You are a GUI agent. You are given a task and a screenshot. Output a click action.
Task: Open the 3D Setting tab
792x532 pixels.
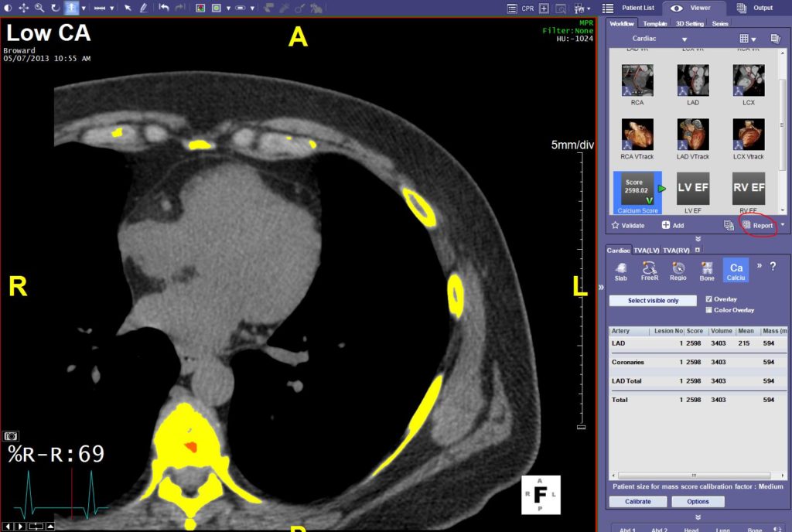click(689, 23)
